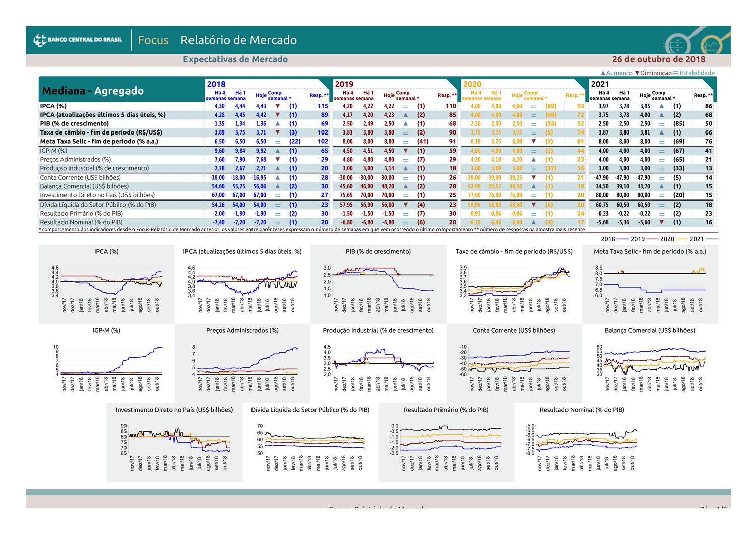Click the 2021 increase arrow for Balança Comercial
The width and height of the screenshot is (756, 534).
coord(661,186)
